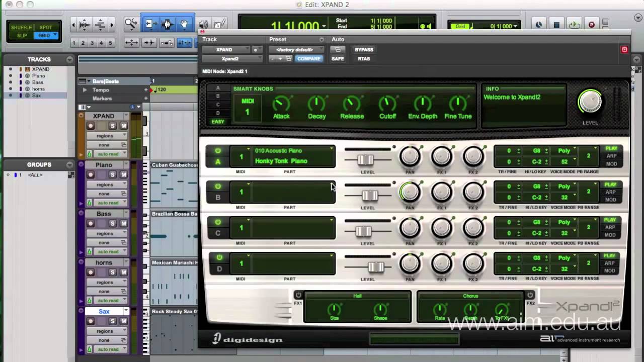Image resolution: width=644 pixels, height=362 pixels.
Task: Open Tracks list popup menu
Action: (69, 59)
